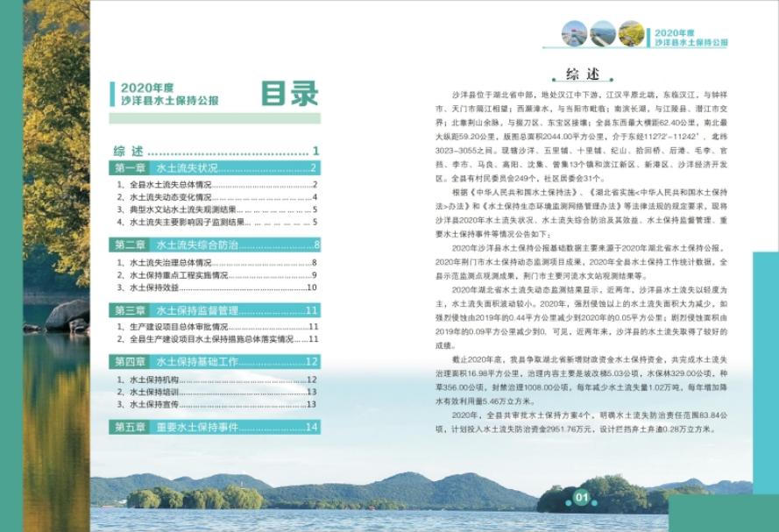This screenshot has height=532, width=779.
Task: Select 水土保持培训 entry on page 13
Action: [217, 392]
